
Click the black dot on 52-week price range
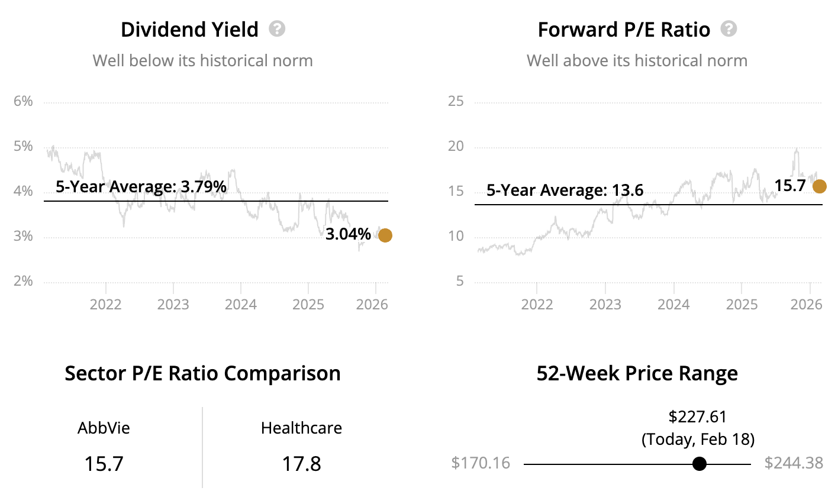pos(699,464)
